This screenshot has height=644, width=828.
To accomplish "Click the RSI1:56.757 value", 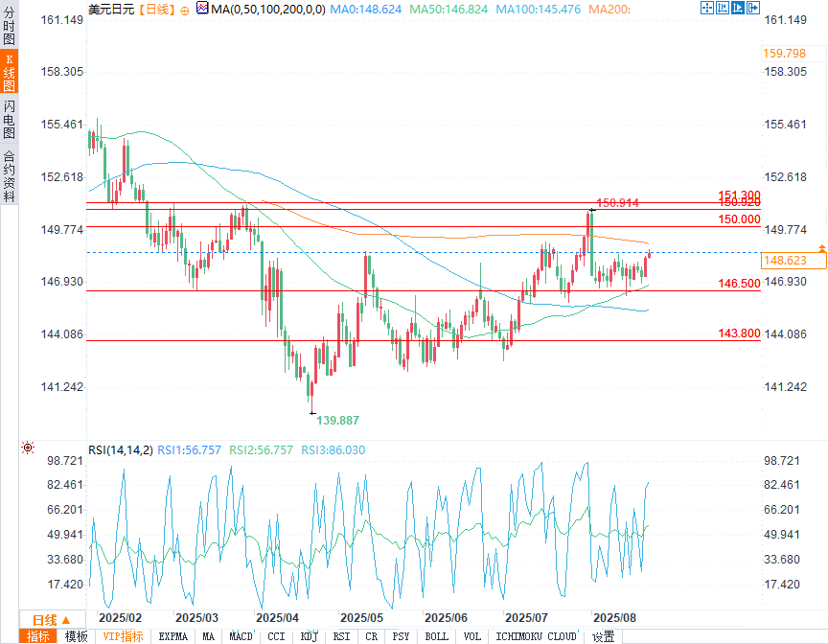I will tap(189, 450).
